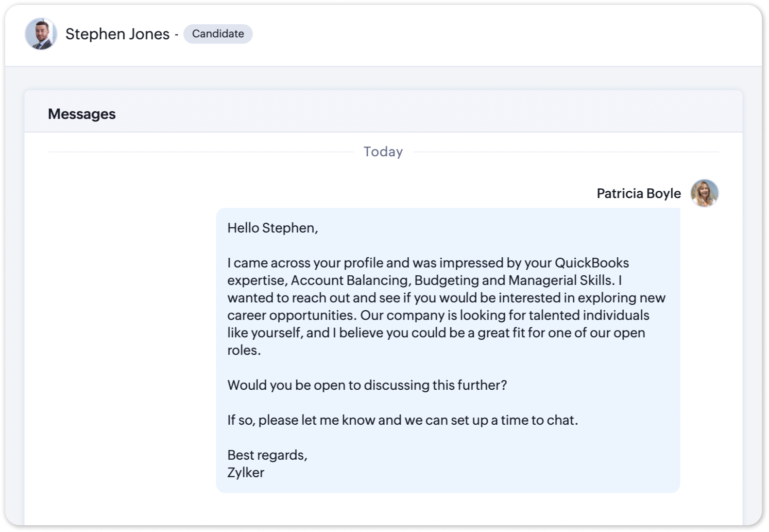The image size is (769, 532).
Task: Click Stephen Jones's profile photo
Action: 41,34
